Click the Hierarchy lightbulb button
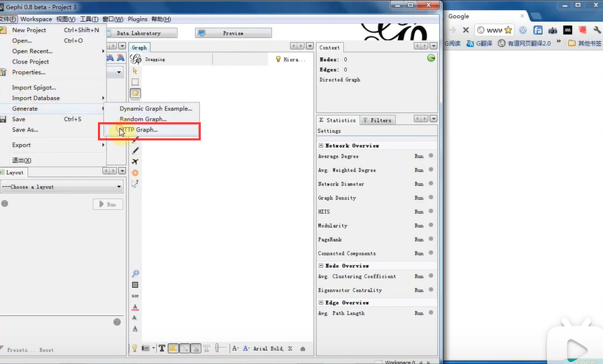This screenshot has height=364, width=603. point(291,59)
